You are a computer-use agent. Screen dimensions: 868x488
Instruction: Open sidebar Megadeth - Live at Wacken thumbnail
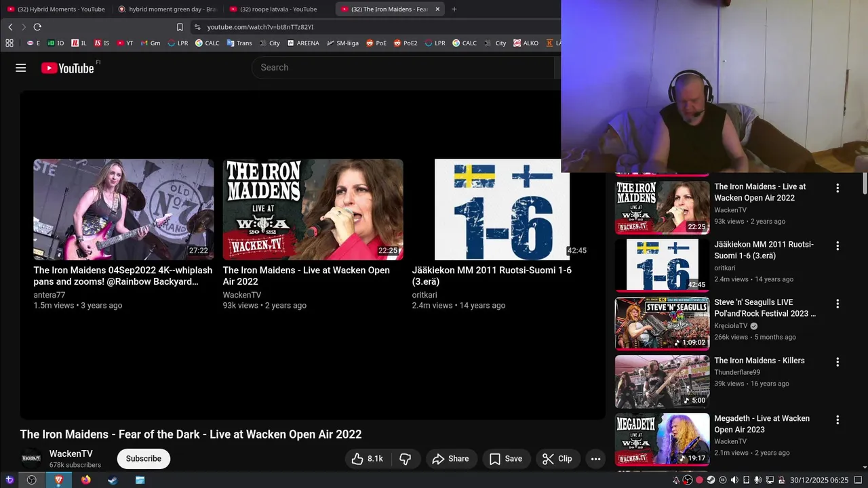point(662,440)
